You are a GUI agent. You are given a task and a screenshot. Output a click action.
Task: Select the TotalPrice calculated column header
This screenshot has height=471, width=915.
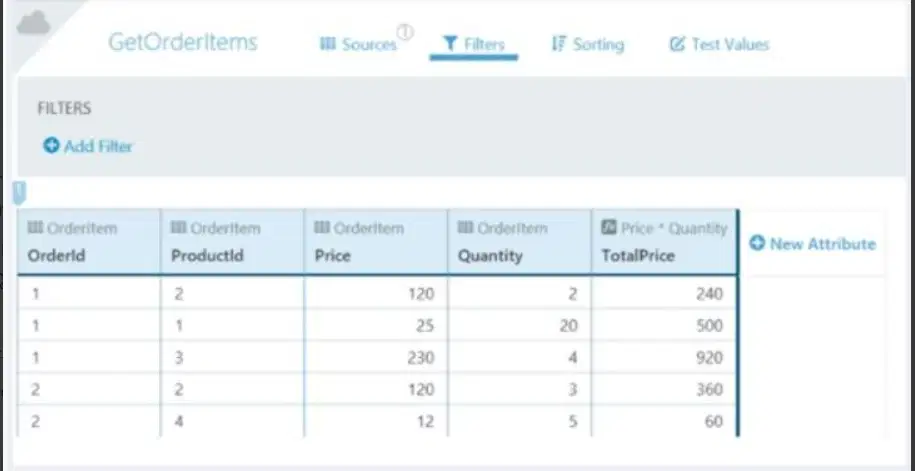664,242
